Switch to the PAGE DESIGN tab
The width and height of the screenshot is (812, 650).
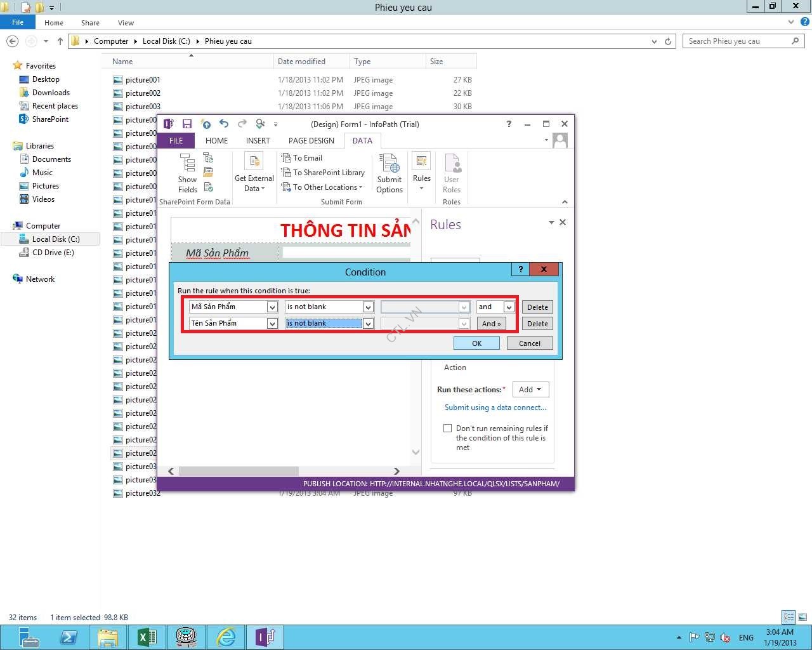tap(311, 141)
